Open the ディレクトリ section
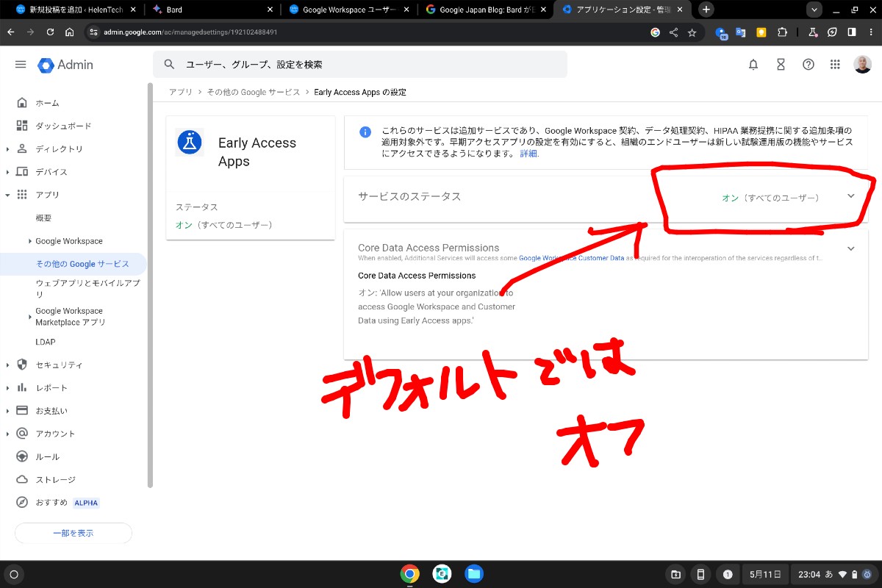 tap(22, 148)
